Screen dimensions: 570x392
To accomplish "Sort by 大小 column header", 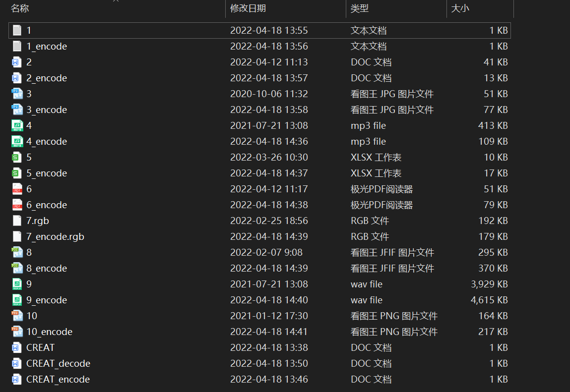I will [x=460, y=8].
